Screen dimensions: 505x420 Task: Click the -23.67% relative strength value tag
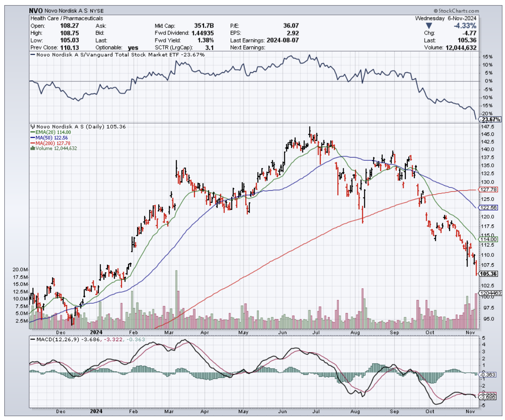488,120
